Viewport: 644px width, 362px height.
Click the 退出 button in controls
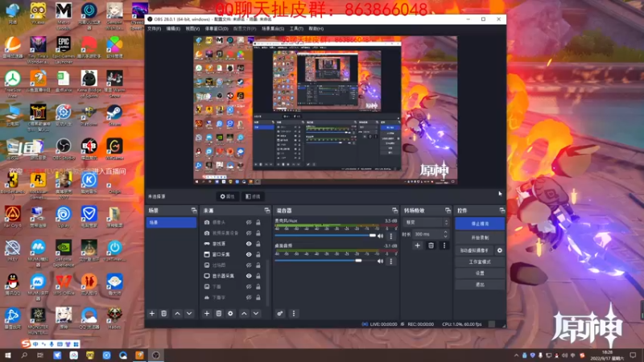pos(480,285)
